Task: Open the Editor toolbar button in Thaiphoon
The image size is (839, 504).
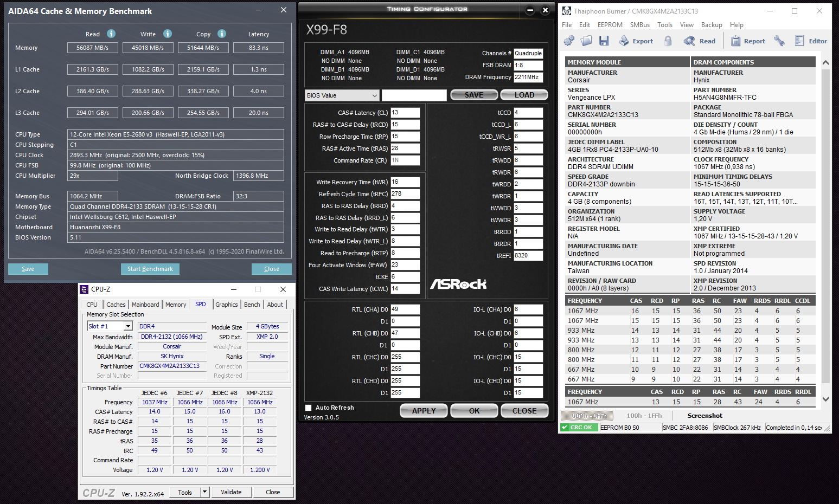Action: 811,41
